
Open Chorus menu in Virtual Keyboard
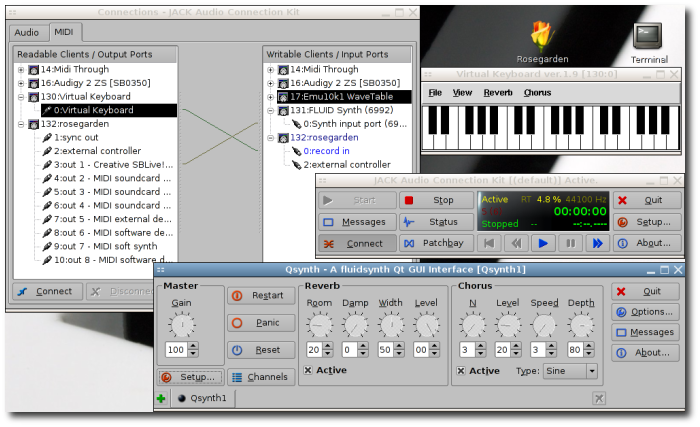click(538, 92)
